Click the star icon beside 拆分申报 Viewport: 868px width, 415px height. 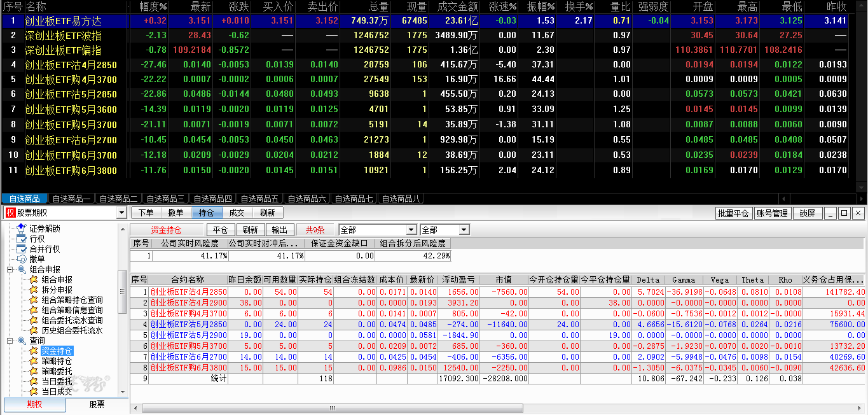(34, 290)
